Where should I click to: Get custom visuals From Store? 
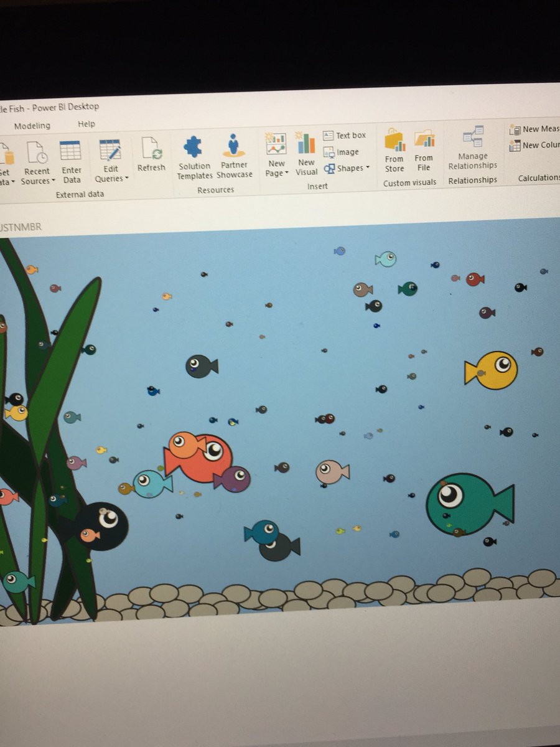[394, 150]
